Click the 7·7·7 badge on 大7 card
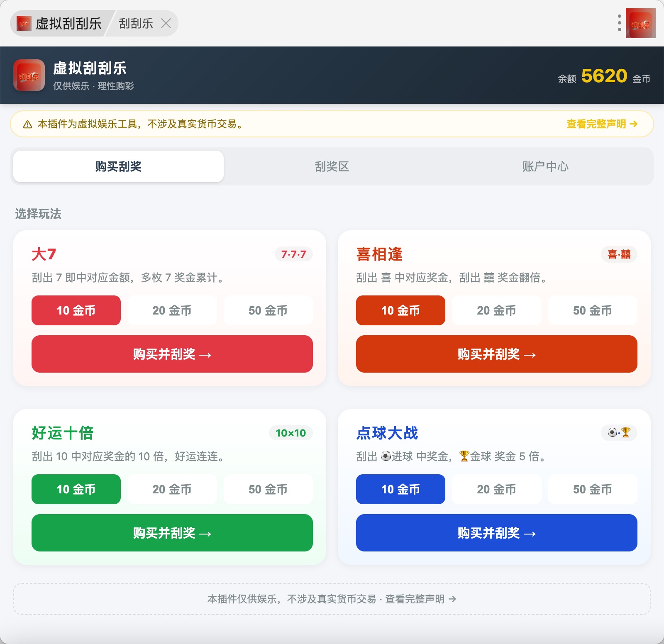Screen dimensions: 664x644 [x=293, y=254]
